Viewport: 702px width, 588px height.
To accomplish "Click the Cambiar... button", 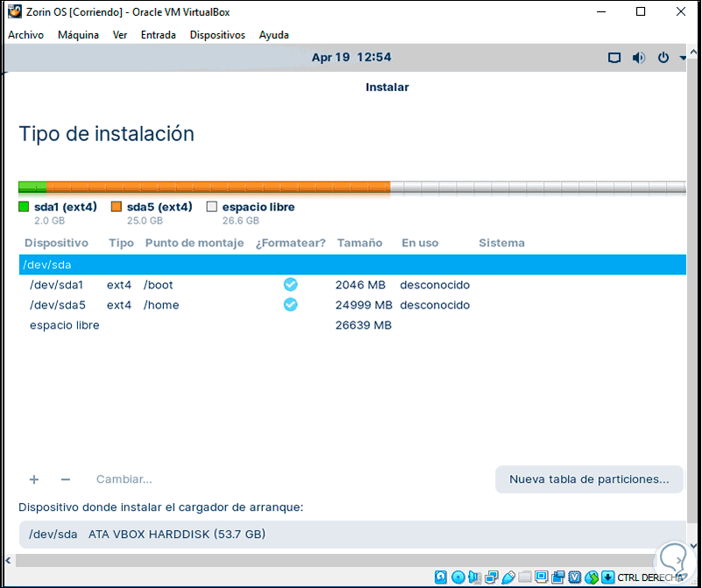I will point(124,479).
